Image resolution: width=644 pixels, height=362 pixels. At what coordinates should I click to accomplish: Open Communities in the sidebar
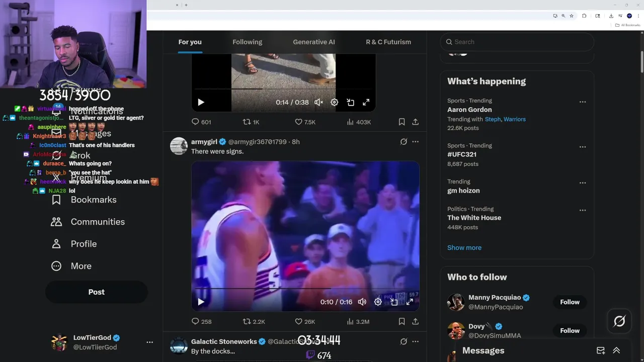pyautogui.click(x=88, y=222)
